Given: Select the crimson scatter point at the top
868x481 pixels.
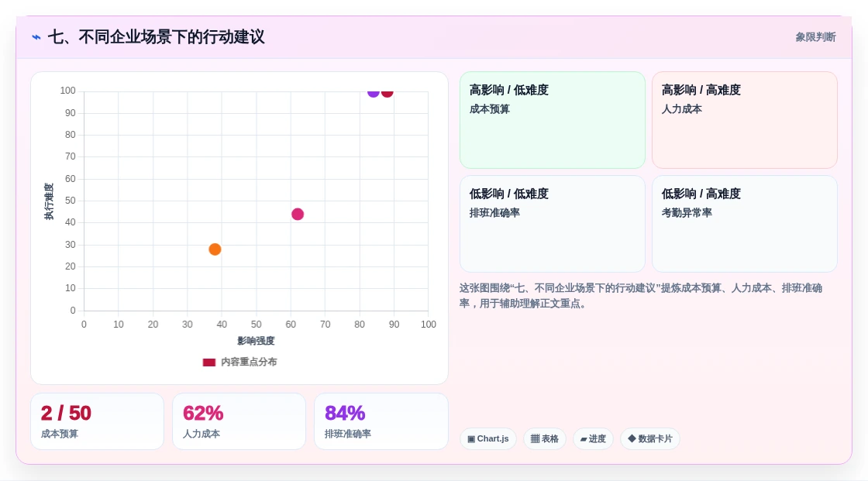Looking at the screenshot, I should tap(387, 93).
